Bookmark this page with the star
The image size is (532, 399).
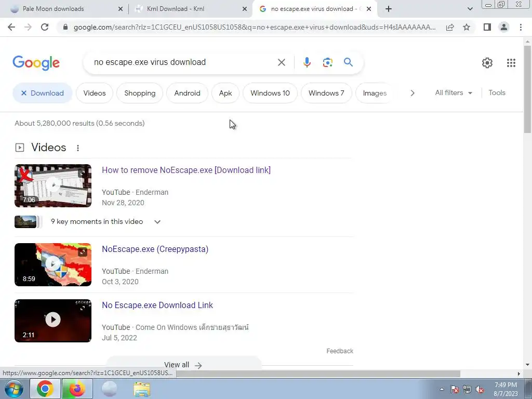tap(467, 27)
